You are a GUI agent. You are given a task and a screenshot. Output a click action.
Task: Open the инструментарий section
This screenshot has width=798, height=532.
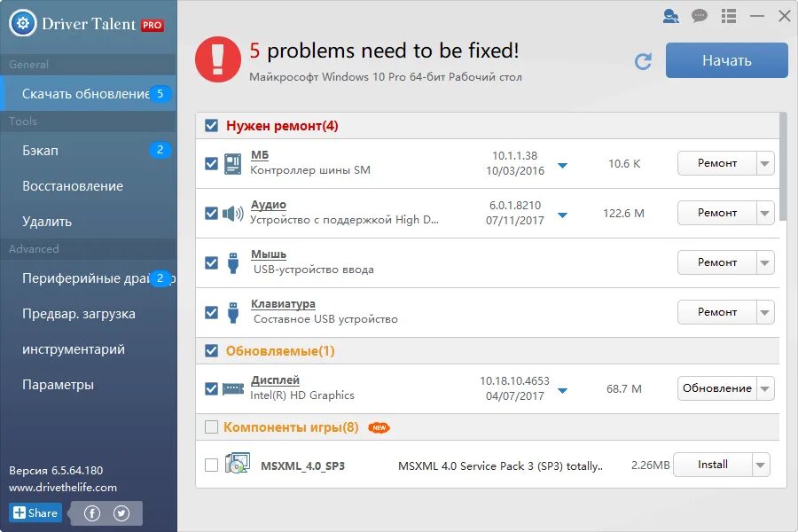[x=88, y=349]
